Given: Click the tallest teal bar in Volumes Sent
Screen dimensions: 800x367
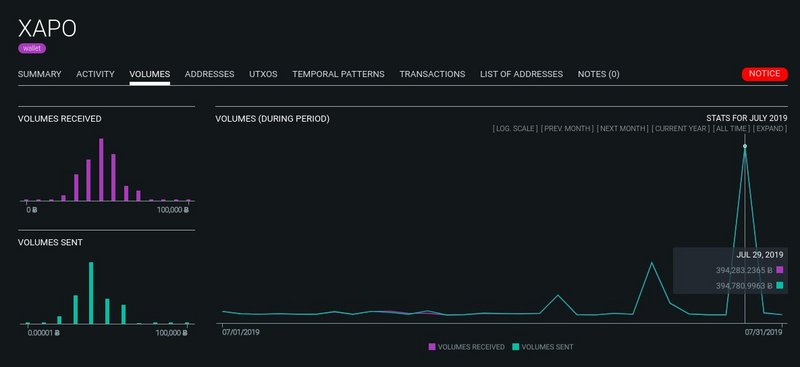Looking at the screenshot, I should click(91, 293).
